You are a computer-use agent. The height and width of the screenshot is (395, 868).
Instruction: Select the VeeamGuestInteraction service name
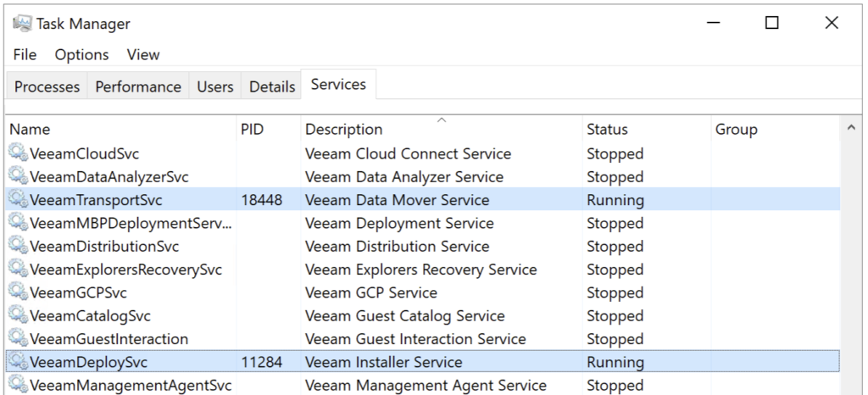pos(109,339)
